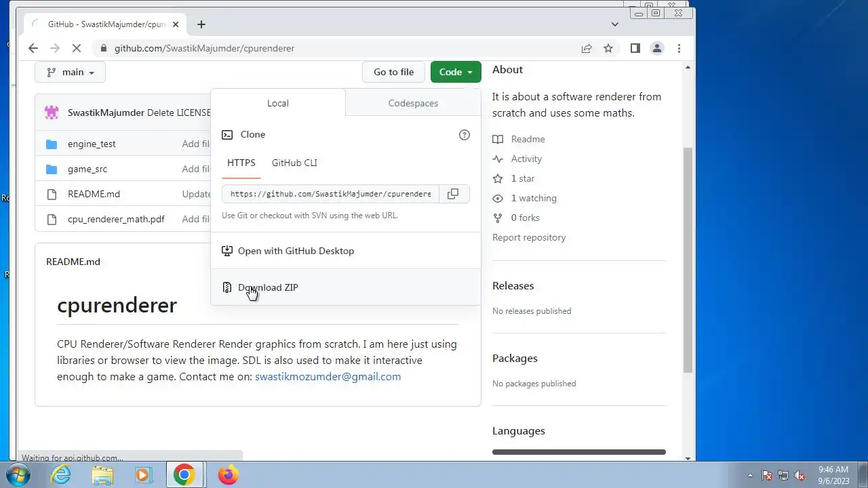
Task: Click the game_src folder icon
Action: (52, 169)
